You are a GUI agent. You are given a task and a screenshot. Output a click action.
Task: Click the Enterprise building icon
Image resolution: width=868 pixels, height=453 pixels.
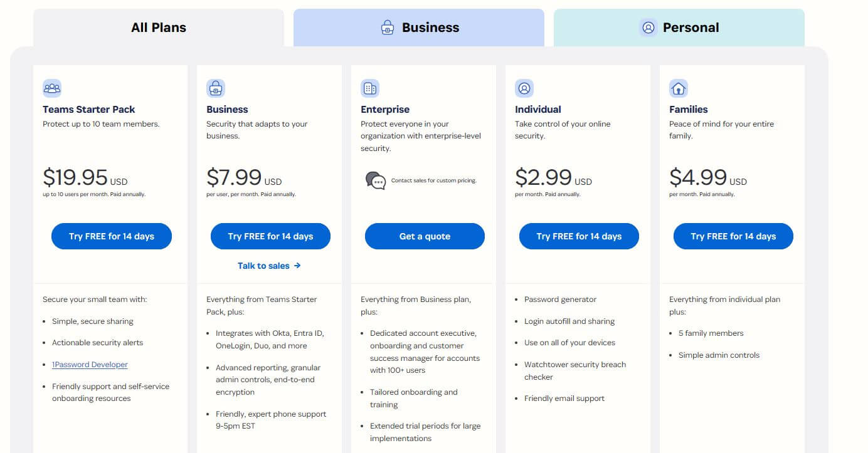(x=369, y=88)
